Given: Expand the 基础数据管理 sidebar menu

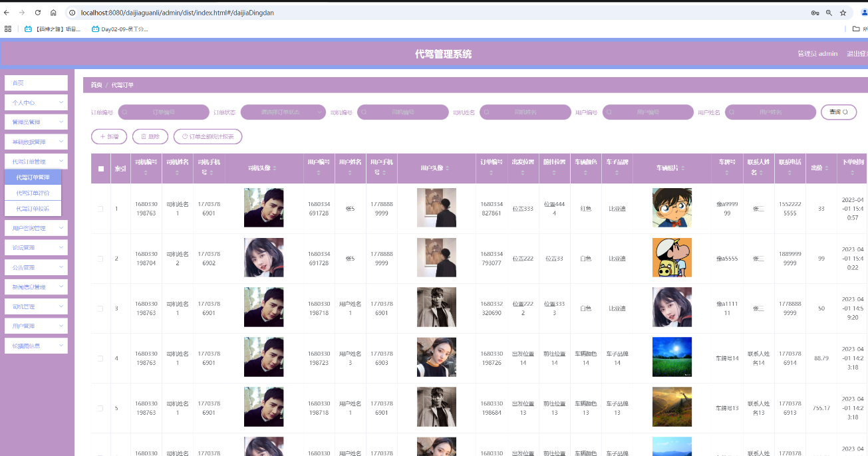Looking at the screenshot, I should [x=36, y=142].
